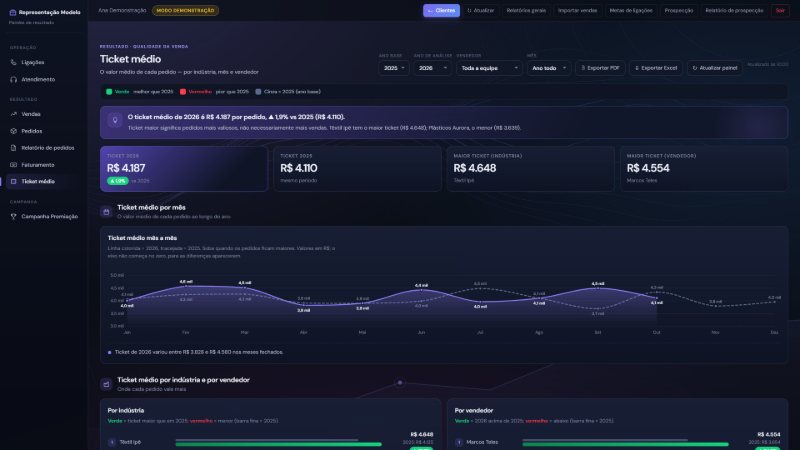Click the Exportar Excel button
800x450 pixels.
tap(656, 68)
